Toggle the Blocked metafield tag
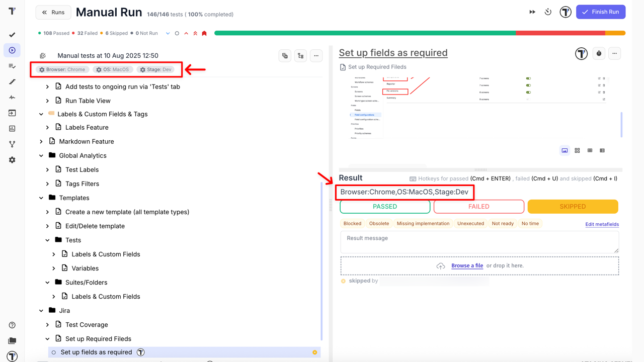Image resolution: width=644 pixels, height=362 pixels. (x=352, y=223)
